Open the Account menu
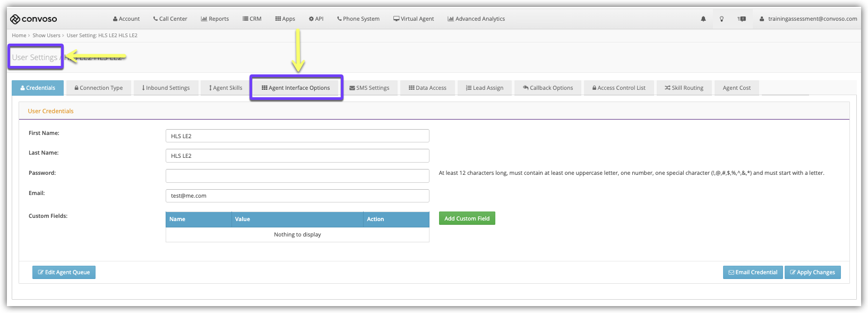The width and height of the screenshot is (868, 313). pyautogui.click(x=126, y=19)
